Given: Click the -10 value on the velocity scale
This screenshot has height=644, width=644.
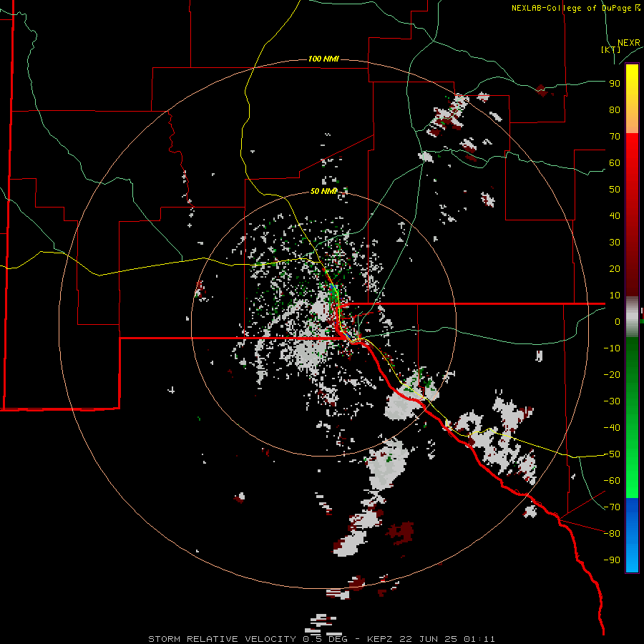Looking at the screenshot, I should pyautogui.click(x=612, y=348).
